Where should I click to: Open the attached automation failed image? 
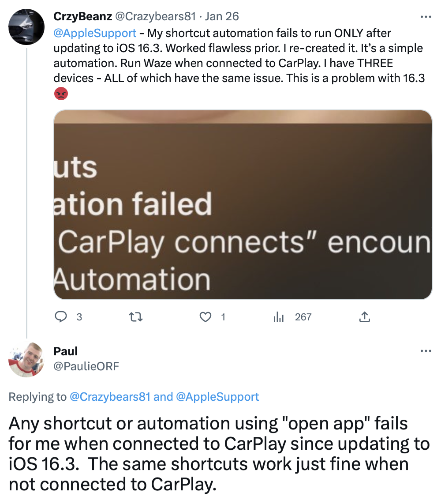(243, 205)
